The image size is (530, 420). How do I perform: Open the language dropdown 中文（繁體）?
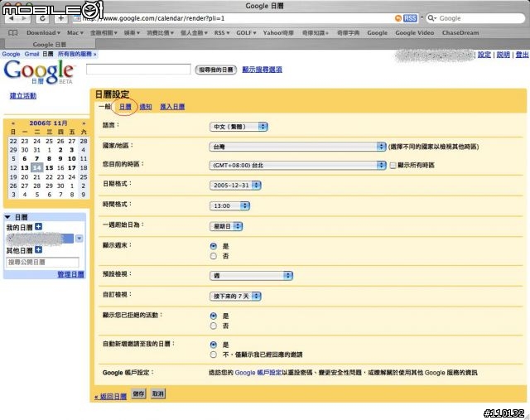pyautogui.click(x=238, y=127)
